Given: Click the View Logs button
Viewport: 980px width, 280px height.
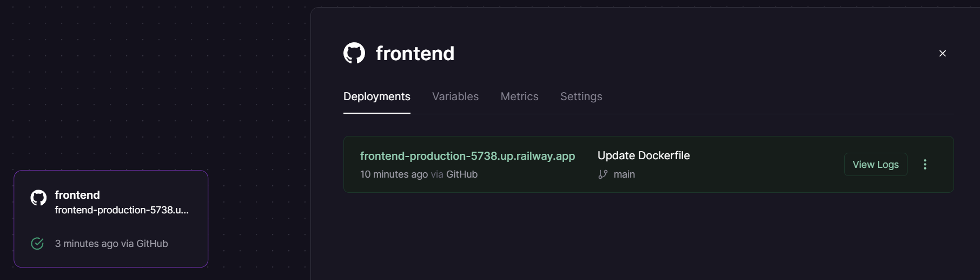Looking at the screenshot, I should point(875,165).
